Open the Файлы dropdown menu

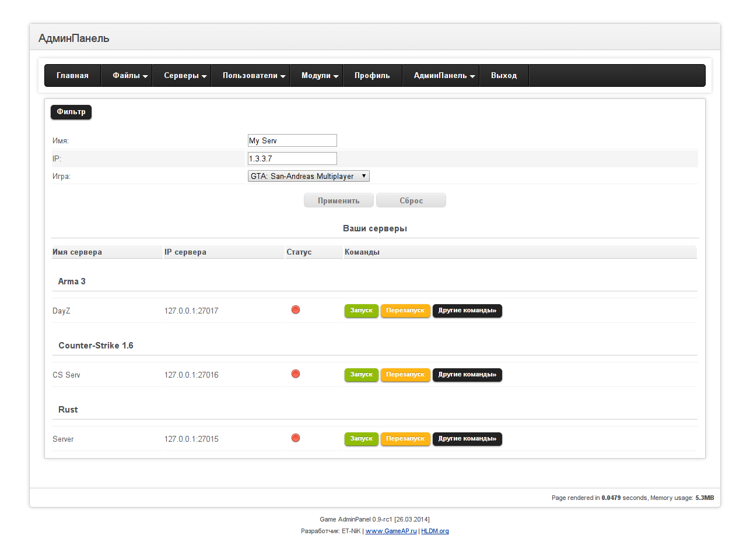point(129,76)
